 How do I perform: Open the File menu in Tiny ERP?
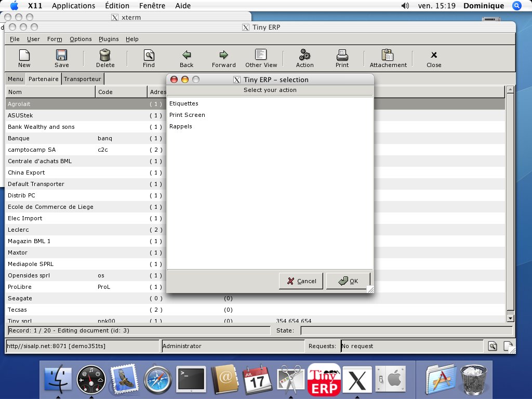[15, 39]
